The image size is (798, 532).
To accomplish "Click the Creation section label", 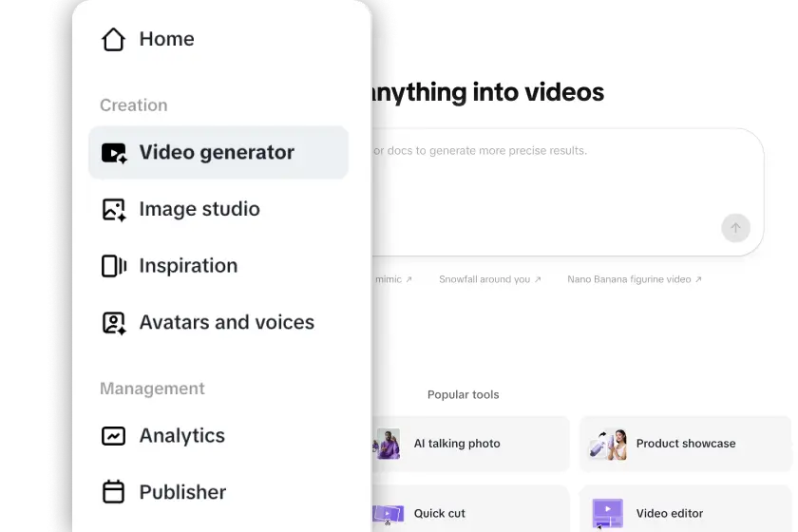I will click(x=133, y=105).
